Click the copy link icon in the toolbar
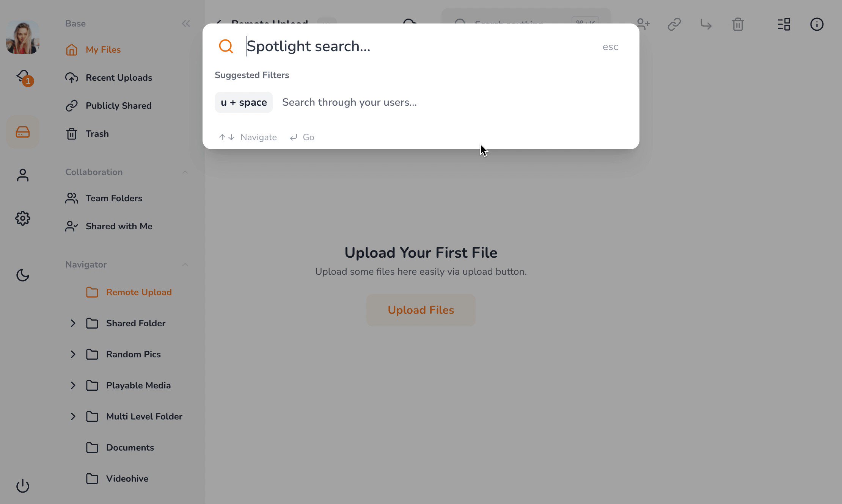This screenshot has width=842, height=504. [x=674, y=24]
